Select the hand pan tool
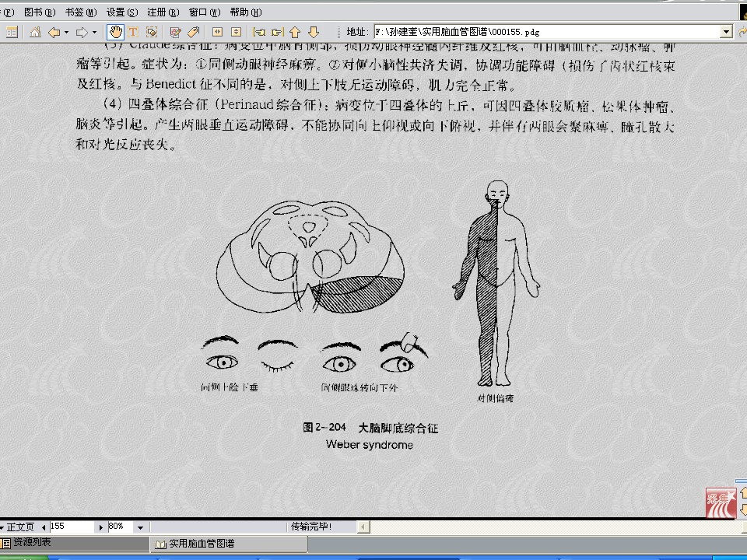The image size is (747, 560). coord(115,32)
